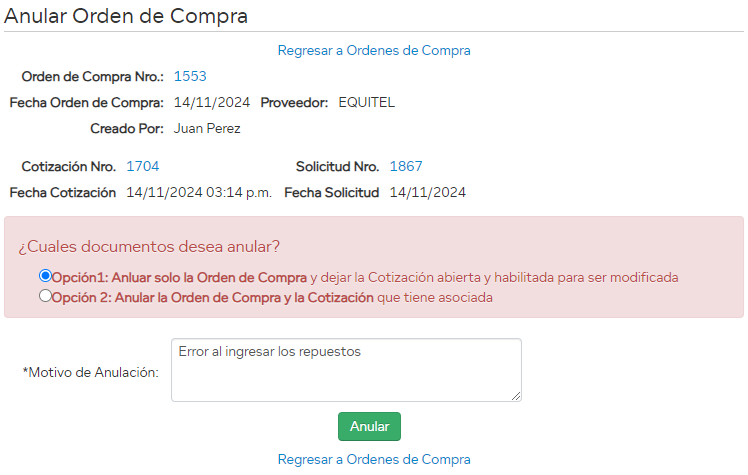Click the 'Anular Orden de Compra' page heading
The height and width of the screenshot is (475, 748).
coord(126,16)
